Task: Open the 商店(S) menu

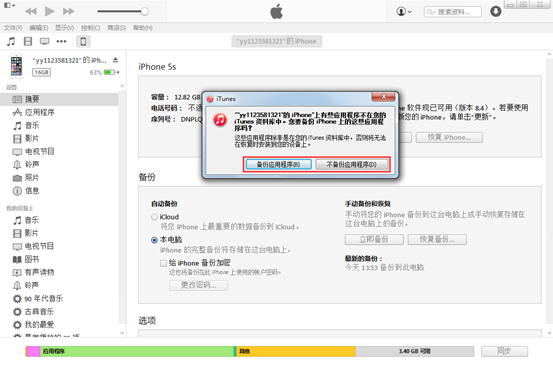Action: coord(117,28)
